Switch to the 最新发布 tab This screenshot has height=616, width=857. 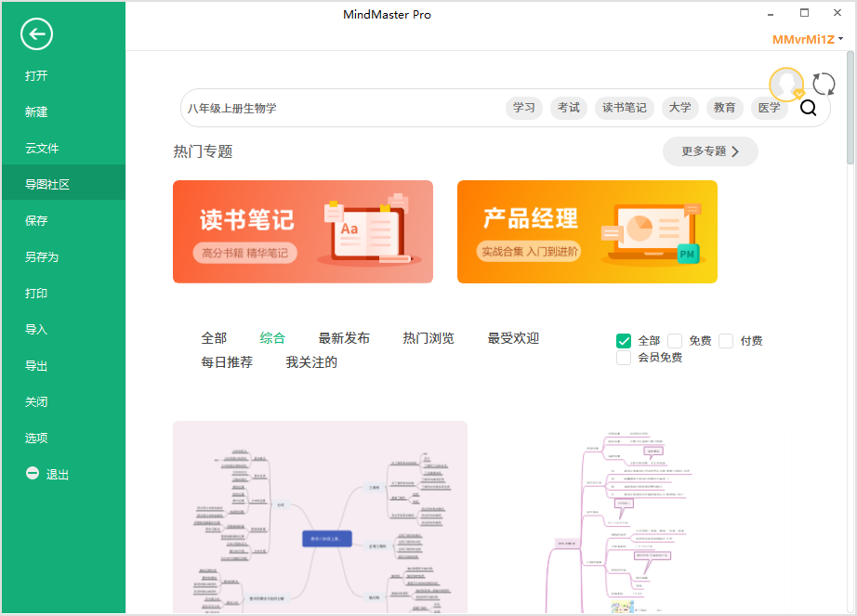[344, 338]
